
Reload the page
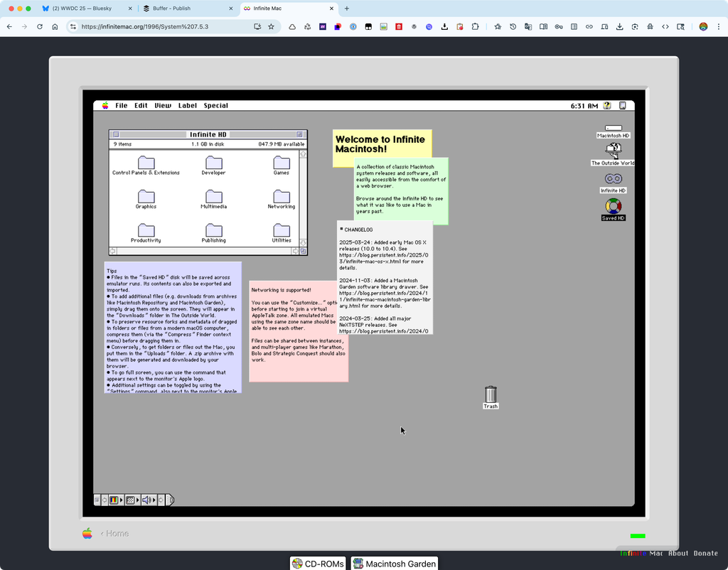40,26
